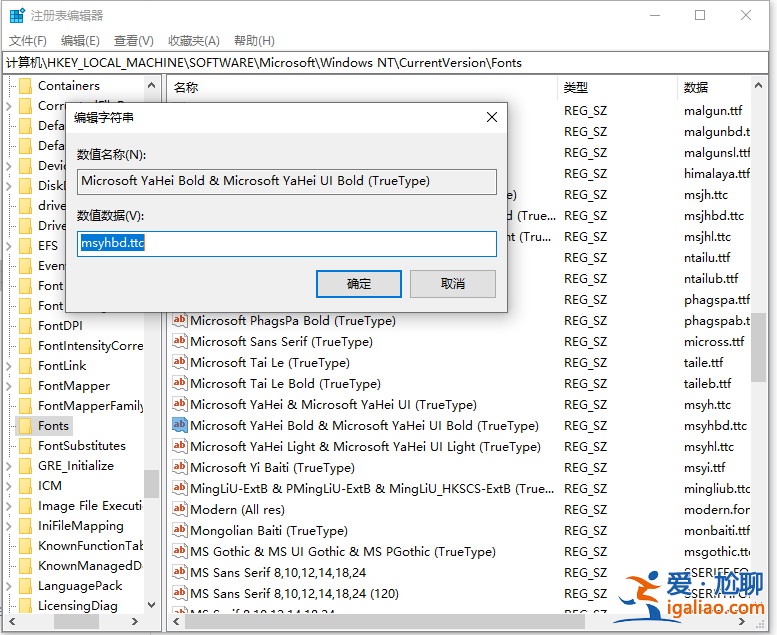Select the FontMapperFamily tree item
Screen dimensions: 777x635
[91, 405]
